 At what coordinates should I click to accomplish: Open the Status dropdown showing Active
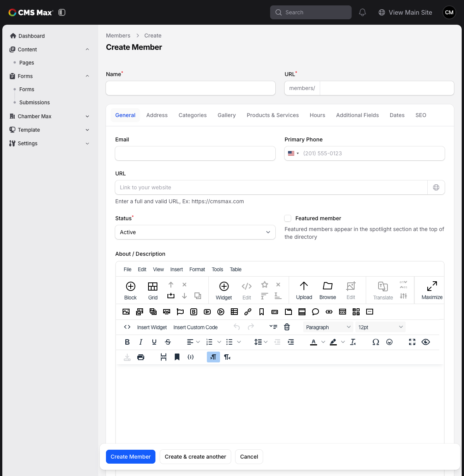(195, 232)
